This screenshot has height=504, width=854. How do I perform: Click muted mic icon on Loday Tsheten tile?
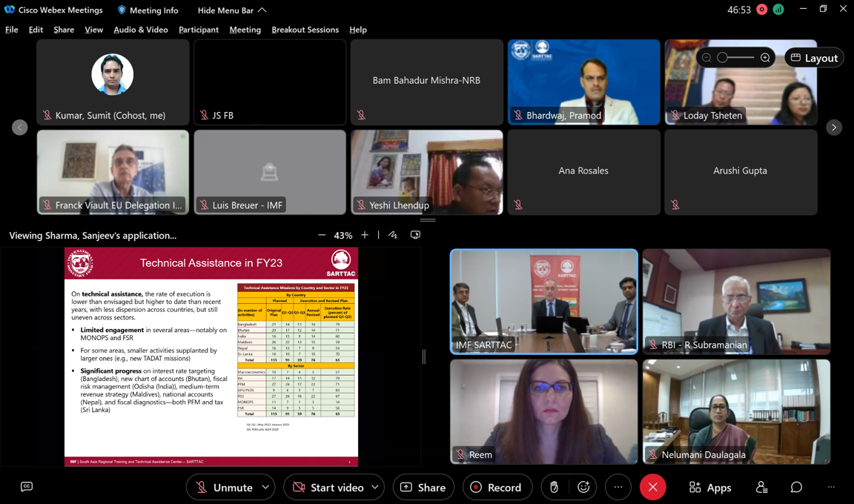coord(675,115)
